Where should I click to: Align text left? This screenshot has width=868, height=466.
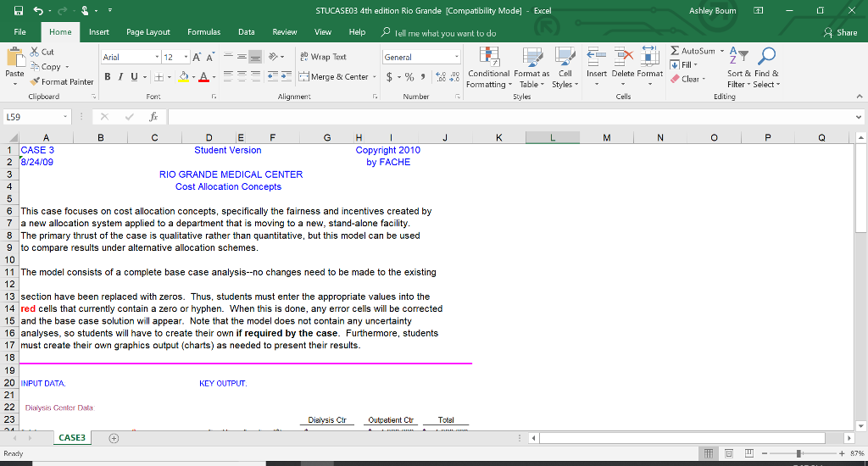(228, 77)
